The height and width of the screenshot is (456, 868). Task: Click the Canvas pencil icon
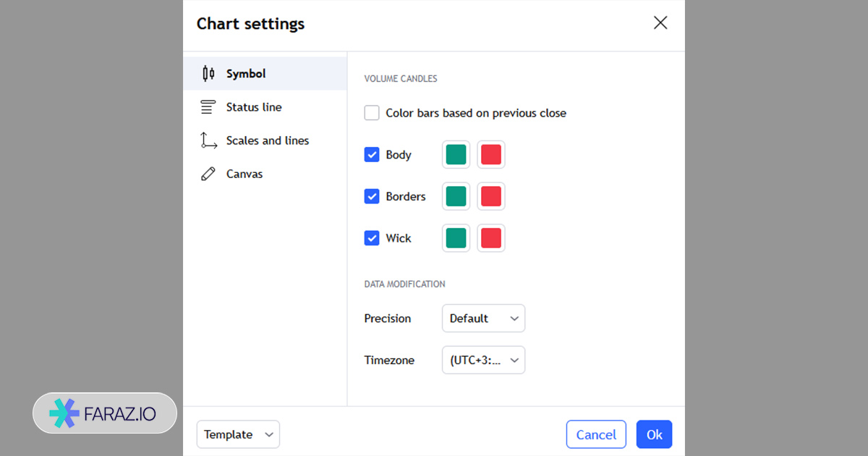pos(208,174)
